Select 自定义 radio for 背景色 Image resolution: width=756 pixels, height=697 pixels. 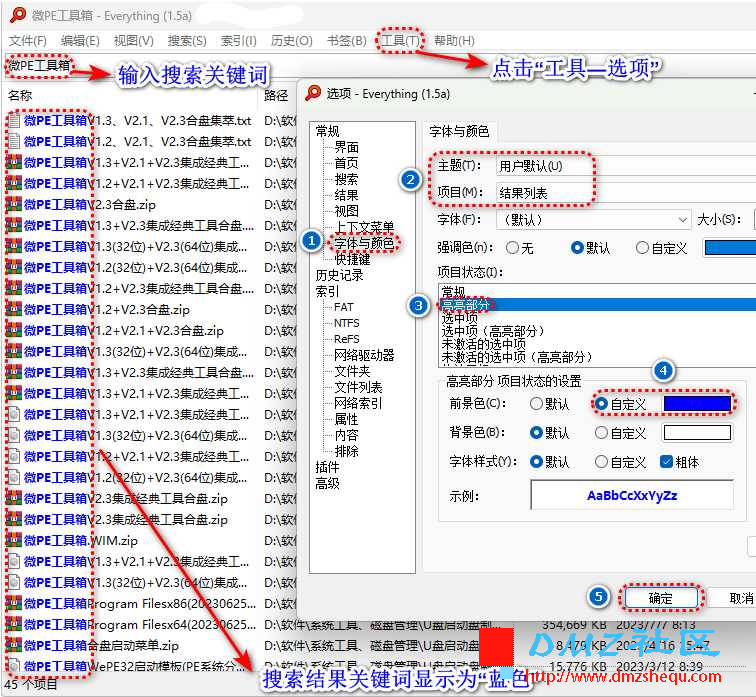point(601,433)
